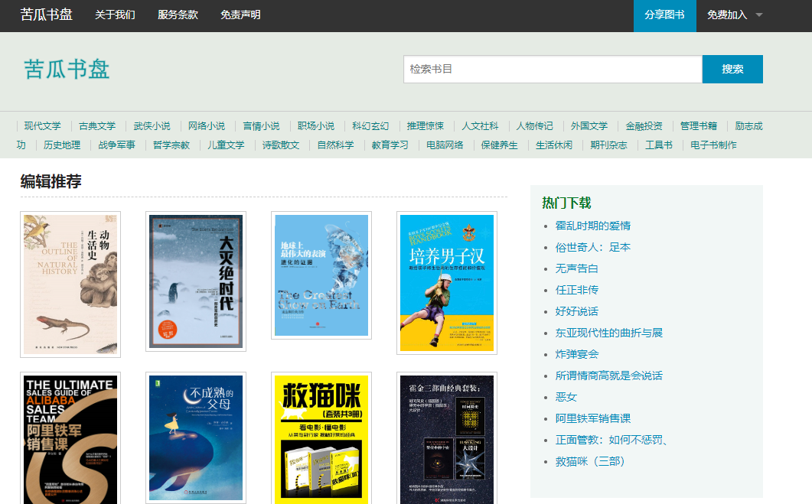Browse the 武侠小说 category
The height and width of the screenshot is (504, 812).
click(152, 126)
